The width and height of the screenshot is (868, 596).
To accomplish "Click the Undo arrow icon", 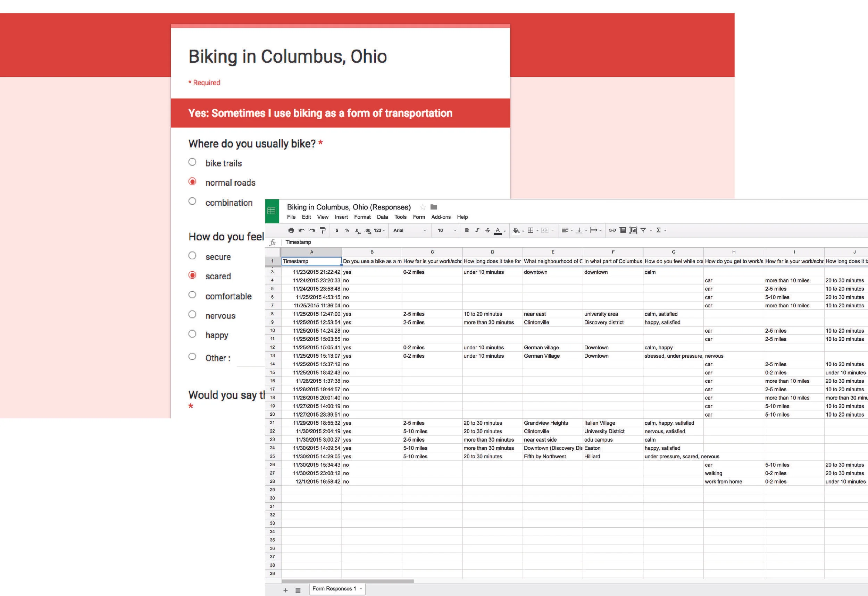I will (301, 230).
